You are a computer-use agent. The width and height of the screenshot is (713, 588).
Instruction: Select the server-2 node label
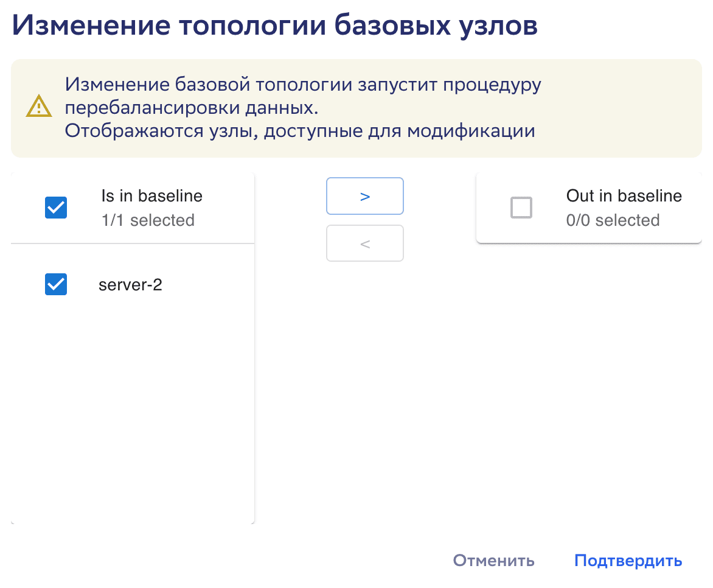(130, 285)
